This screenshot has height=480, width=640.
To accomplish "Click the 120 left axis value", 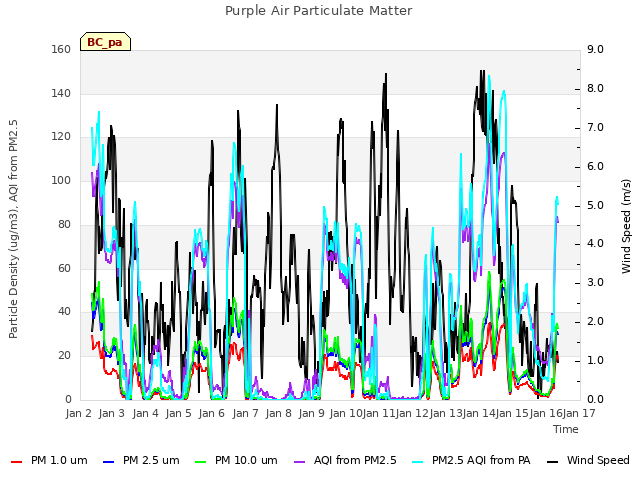I will click(x=61, y=137).
